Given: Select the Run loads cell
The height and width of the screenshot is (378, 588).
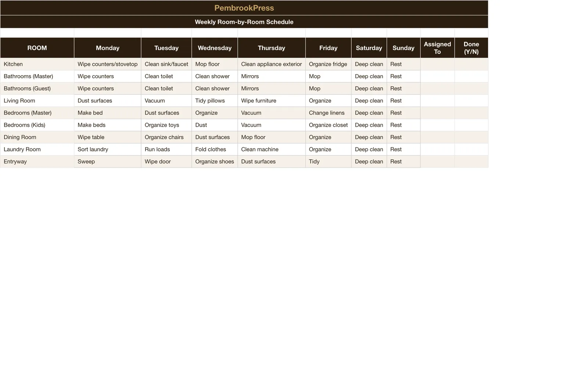Looking at the screenshot, I should [x=166, y=149].
